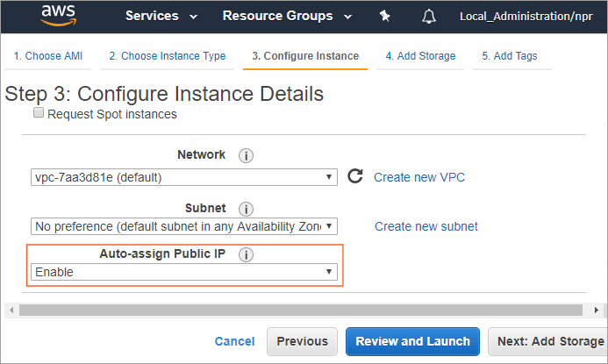The width and height of the screenshot is (608, 364).
Task: Click the Create new VPC link
Action: coord(419,177)
